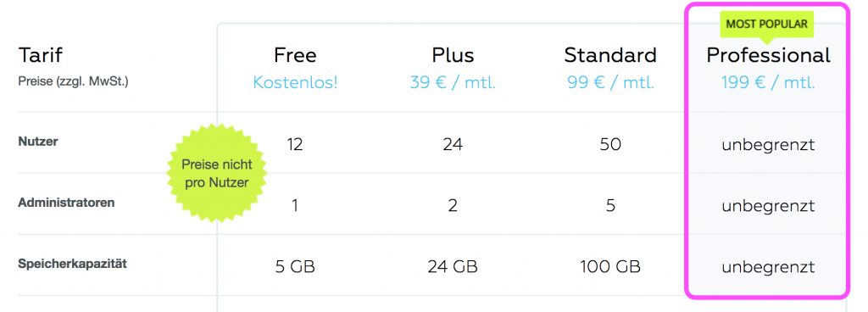Click the "Administratoren" row label

pos(66,203)
